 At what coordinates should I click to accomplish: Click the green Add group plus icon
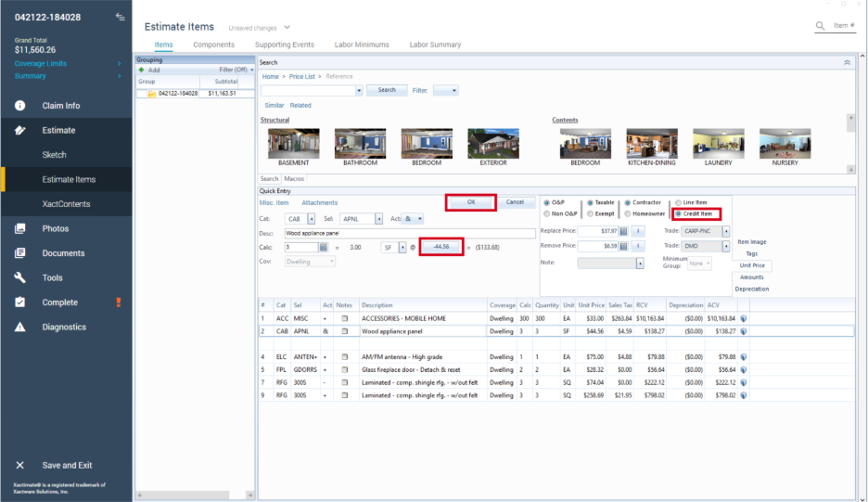pos(141,70)
